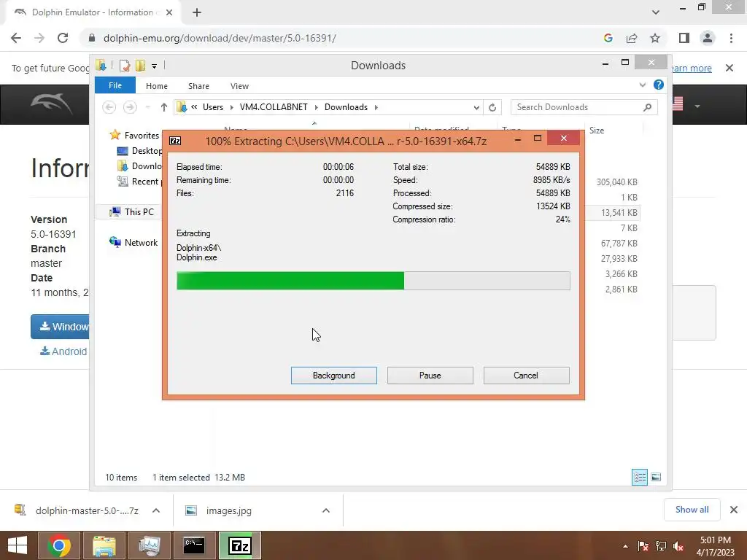Expand the address bar history dropdown
Viewport: 747px width, 560px height.
point(476,108)
